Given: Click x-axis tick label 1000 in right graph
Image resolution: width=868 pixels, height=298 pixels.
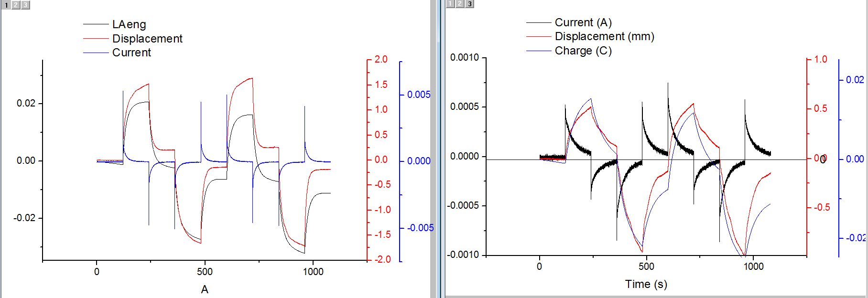Looking at the screenshot, I should 753,266.
